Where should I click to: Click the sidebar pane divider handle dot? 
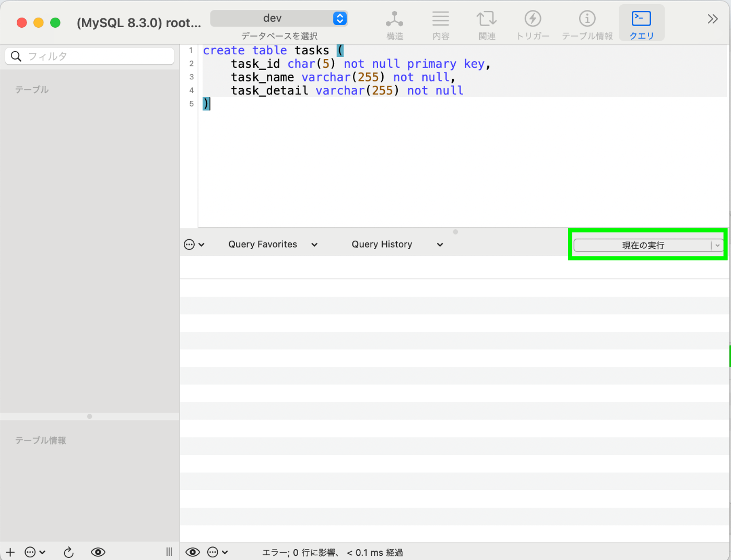tap(90, 416)
